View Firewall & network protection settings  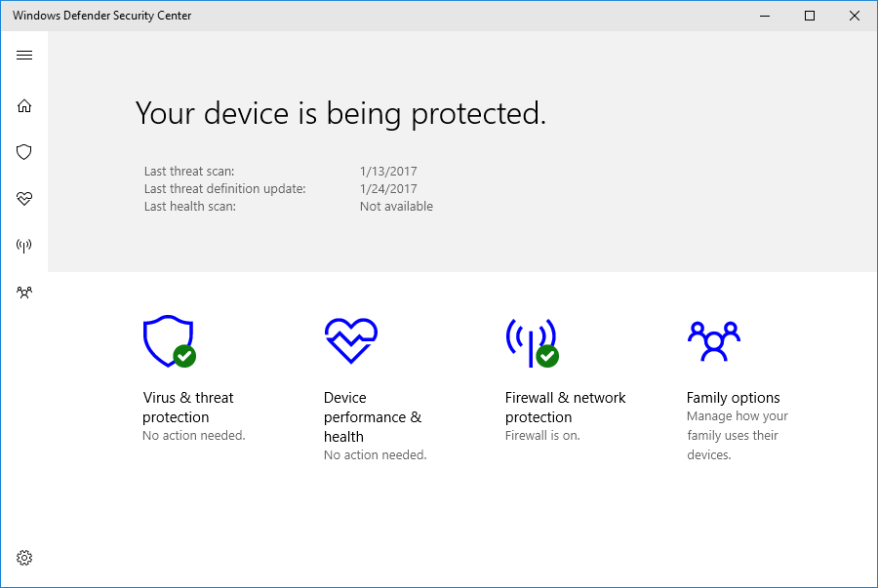point(566,407)
